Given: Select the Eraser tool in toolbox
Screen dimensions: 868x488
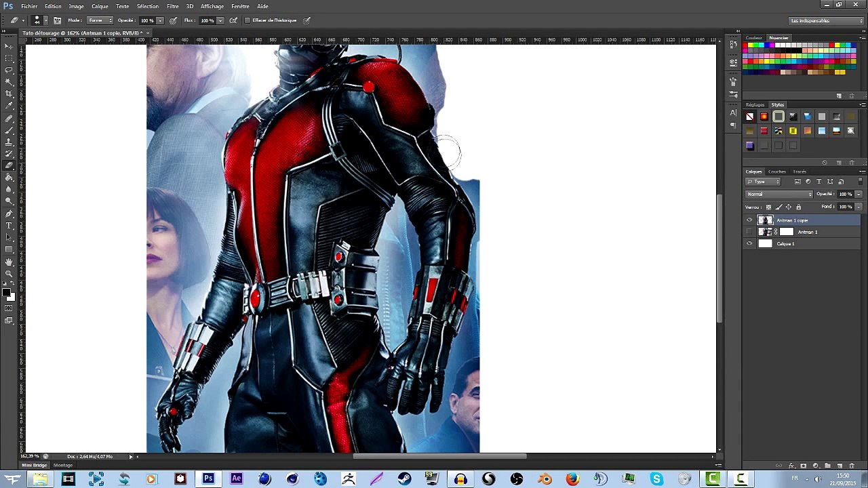Looking at the screenshot, I should [9, 165].
